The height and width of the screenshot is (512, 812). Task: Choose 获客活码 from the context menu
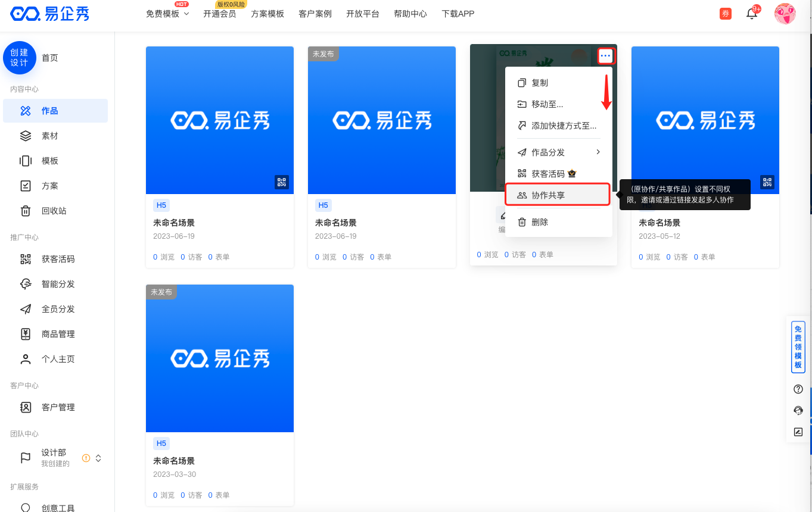tap(558, 174)
